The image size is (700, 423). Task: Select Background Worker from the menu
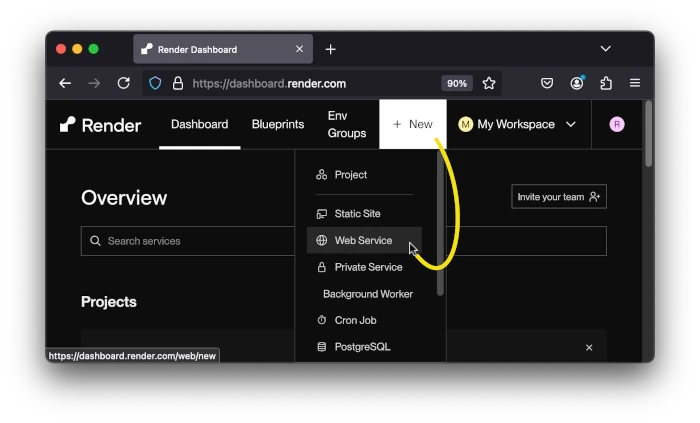[x=367, y=294]
